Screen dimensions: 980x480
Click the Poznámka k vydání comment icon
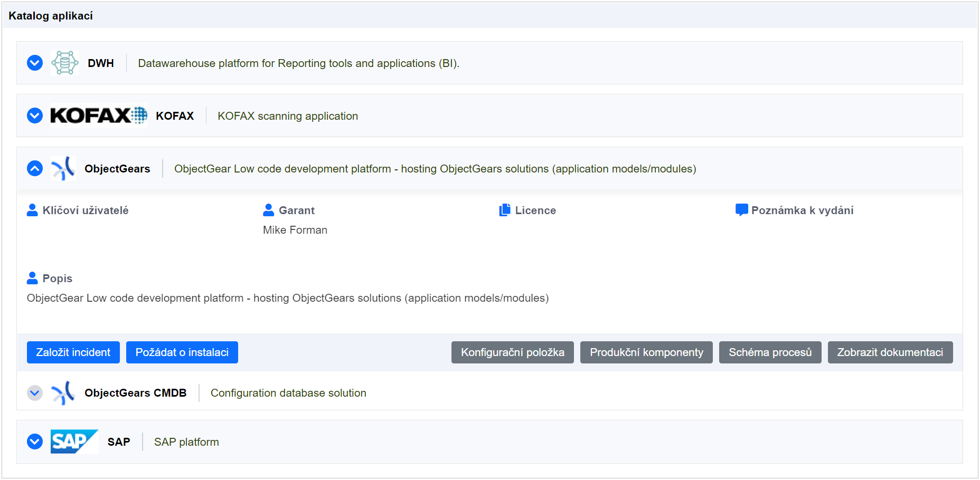point(741,210)
